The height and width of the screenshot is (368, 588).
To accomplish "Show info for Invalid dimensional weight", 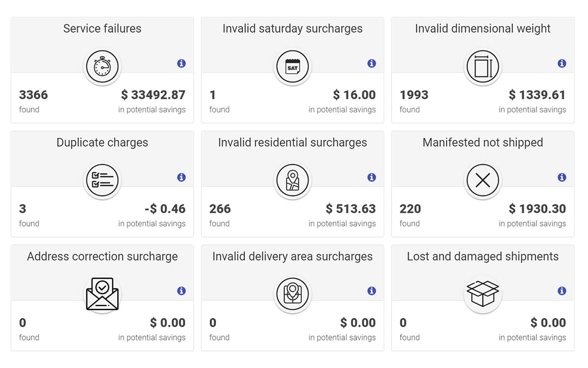I will [562, 63].
